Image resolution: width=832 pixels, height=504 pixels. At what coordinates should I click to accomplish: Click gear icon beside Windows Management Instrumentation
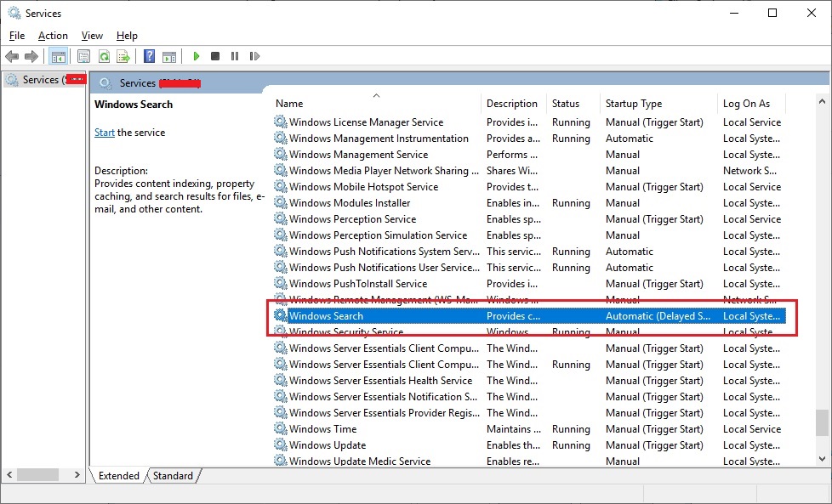tap(280, 138)
